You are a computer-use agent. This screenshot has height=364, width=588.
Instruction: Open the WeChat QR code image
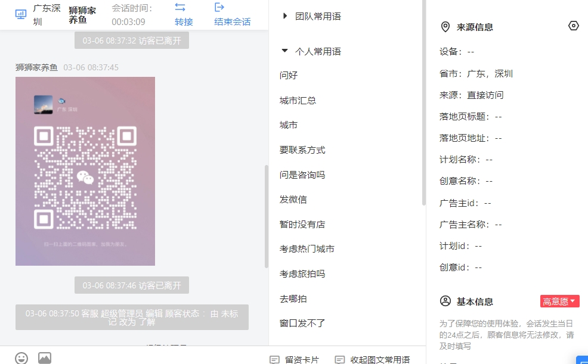(85, 171)
